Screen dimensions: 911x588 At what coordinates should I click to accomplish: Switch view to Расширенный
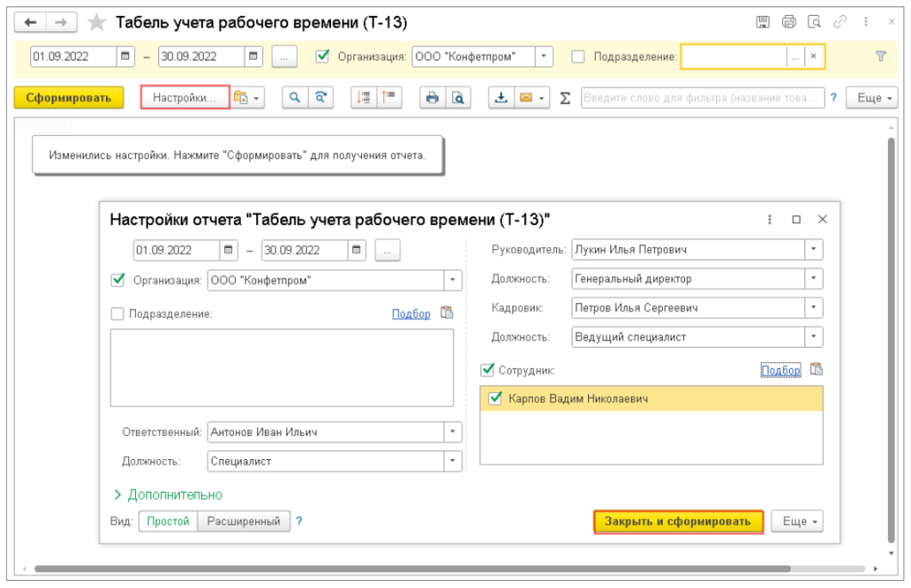pos(244,521)
